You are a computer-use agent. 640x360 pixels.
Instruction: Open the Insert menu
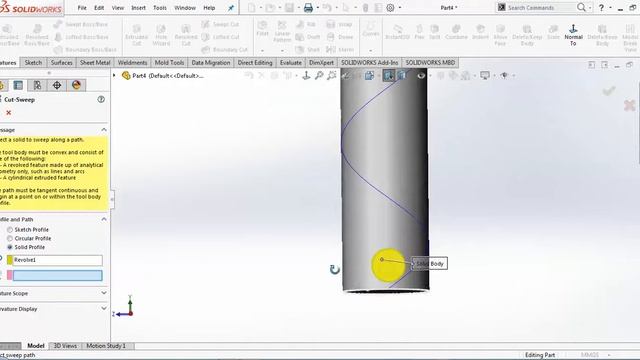(x=138, y=8)
